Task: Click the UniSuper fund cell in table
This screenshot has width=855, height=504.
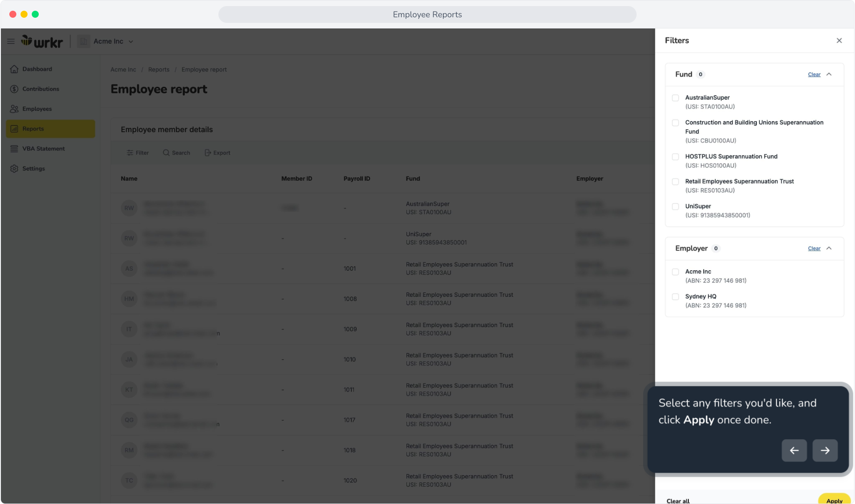Action: tap(436, 238)
